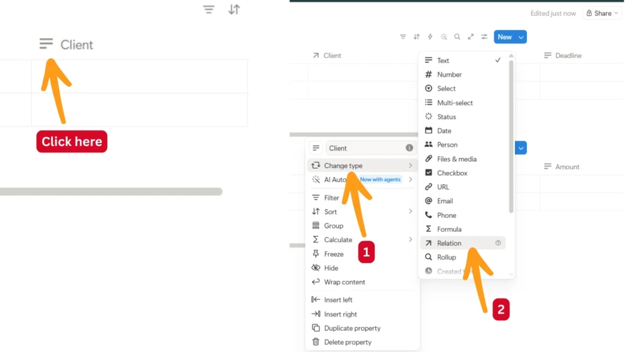Viewport: 644px width, 352px height.
Task: Click the sort arrows in left panel
Action: (x=234, y=9)
